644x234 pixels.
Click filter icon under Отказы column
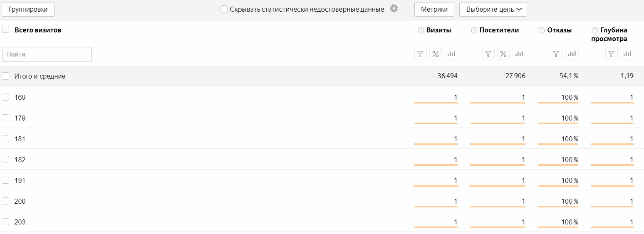click(556, 53)
